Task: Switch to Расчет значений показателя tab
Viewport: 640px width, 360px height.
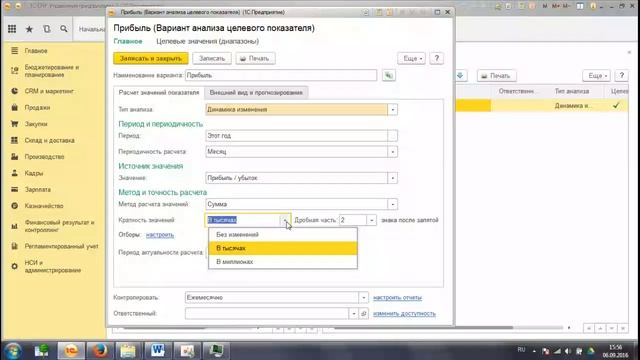Action: tap(159, 93)
